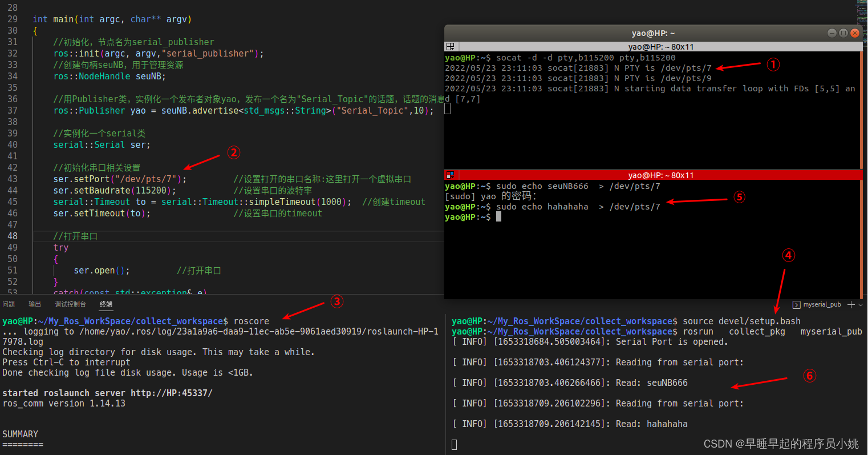Click the myserial_pub terminal icon
This screenshot has width=868, height=455.
pyautogui.click(x=797, y=305)
